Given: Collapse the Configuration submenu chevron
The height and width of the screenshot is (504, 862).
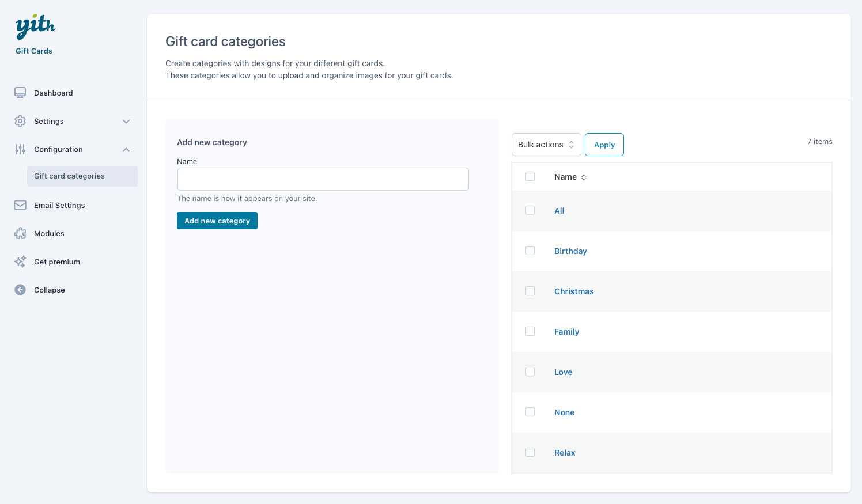Looking at the screenshot, I should [x=126, y=150].
